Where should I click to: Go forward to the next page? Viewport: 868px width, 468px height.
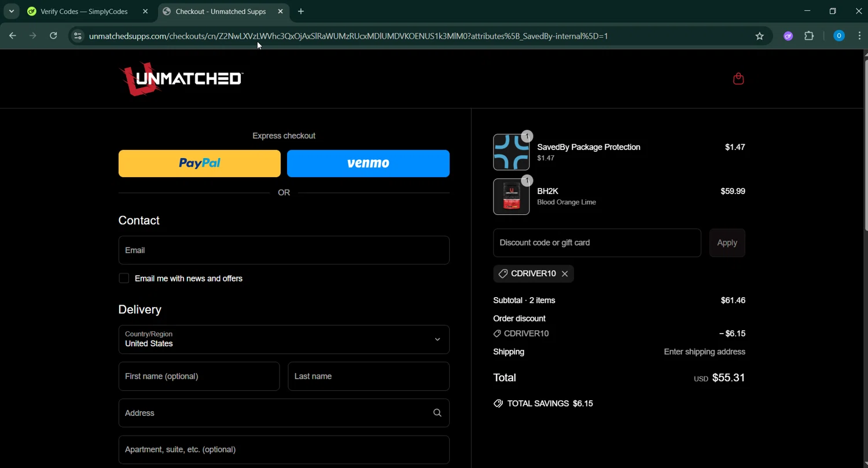pyautogui.click(x=33, y=36)
